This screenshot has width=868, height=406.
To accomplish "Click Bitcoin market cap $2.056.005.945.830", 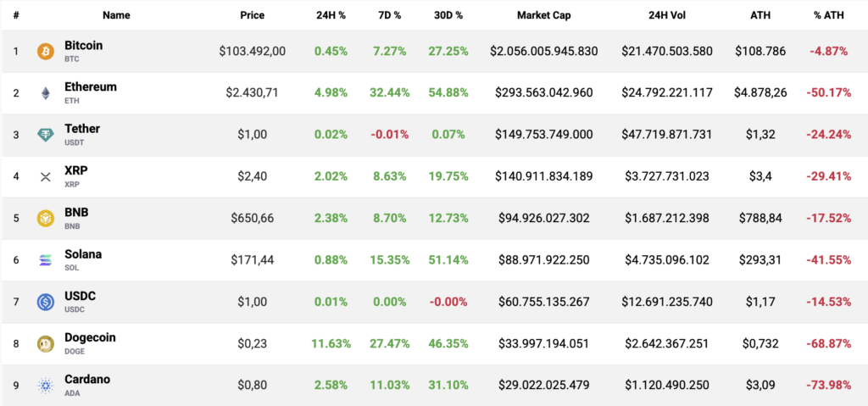I will pos(543,52).
